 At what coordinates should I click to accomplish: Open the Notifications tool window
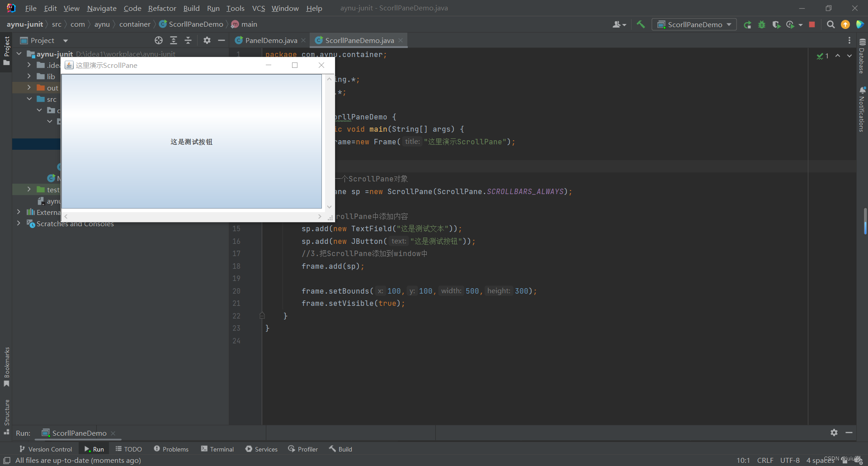(862, 109)
